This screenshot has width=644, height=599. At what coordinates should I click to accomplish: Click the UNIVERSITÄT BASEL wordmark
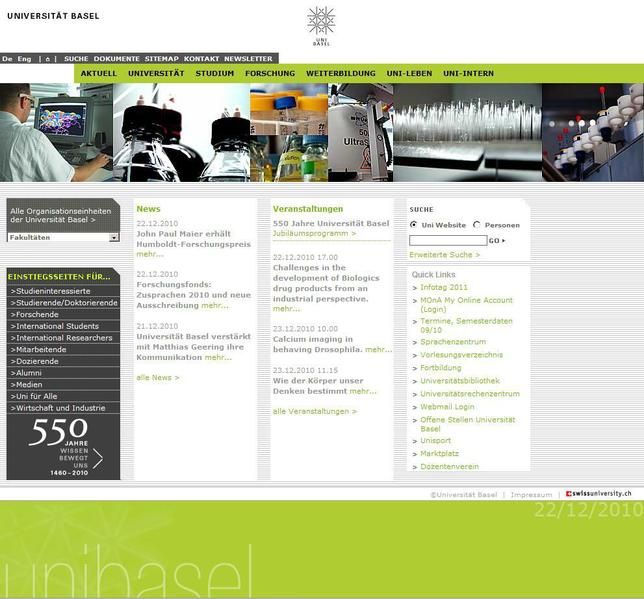point(53,16)
